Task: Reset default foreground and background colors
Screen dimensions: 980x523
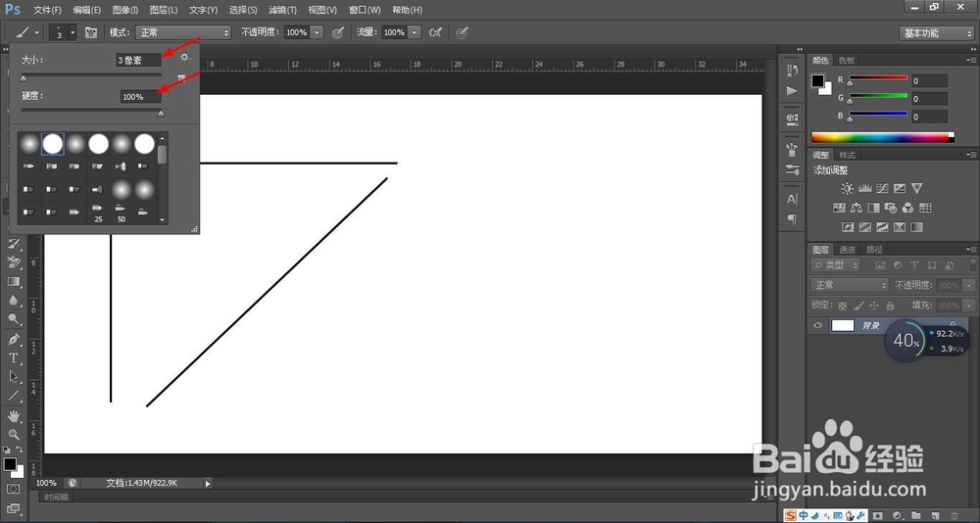Action: (x=6, y=450)
